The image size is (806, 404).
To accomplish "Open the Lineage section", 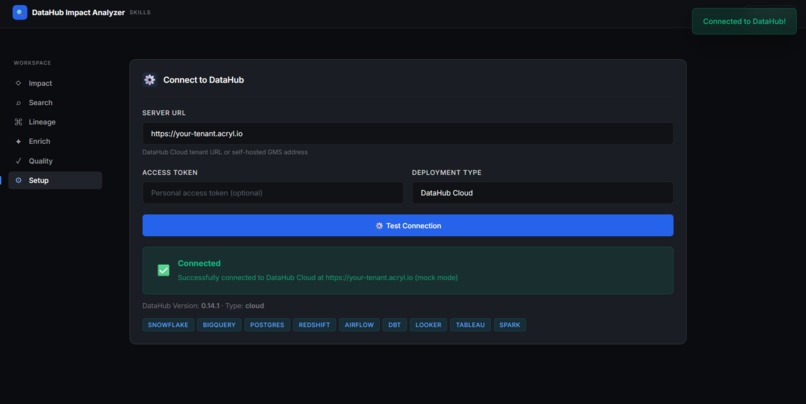I will (55, 122).
